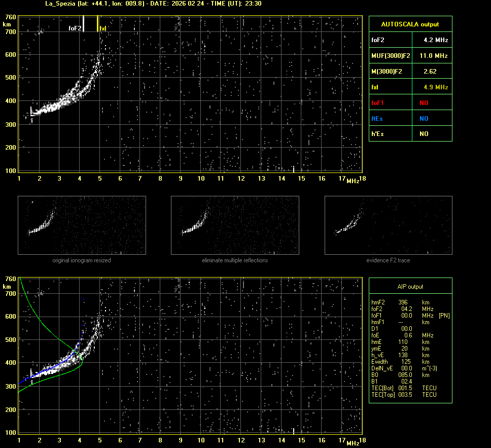Click the yellow fxI marker on top ionogram
Viewport: 491px width, 448px height.
[98, 24]
